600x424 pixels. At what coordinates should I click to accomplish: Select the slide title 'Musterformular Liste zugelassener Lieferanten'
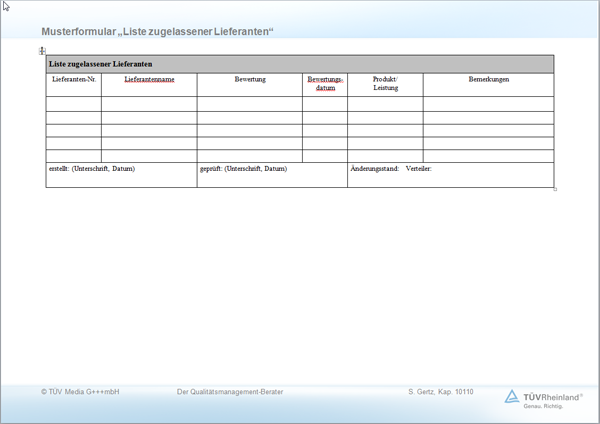click(x=157, y=32)
